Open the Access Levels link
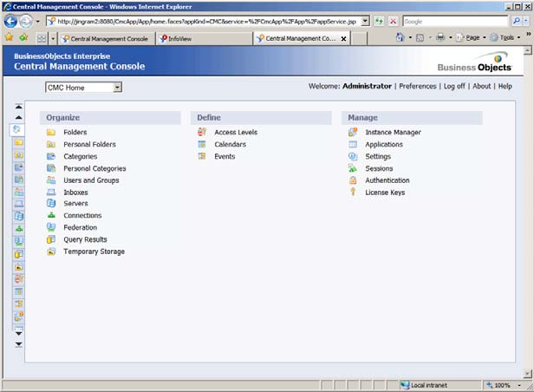 coord(236,132)
